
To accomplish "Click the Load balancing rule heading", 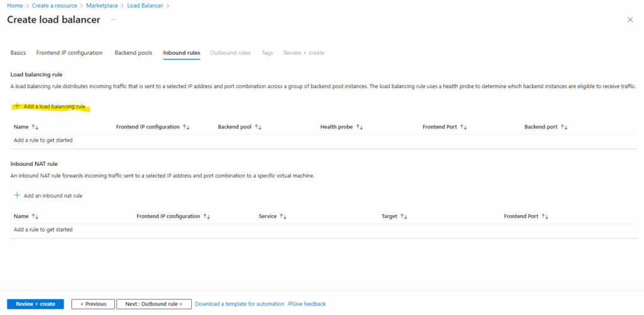I will tap(36, 74).
